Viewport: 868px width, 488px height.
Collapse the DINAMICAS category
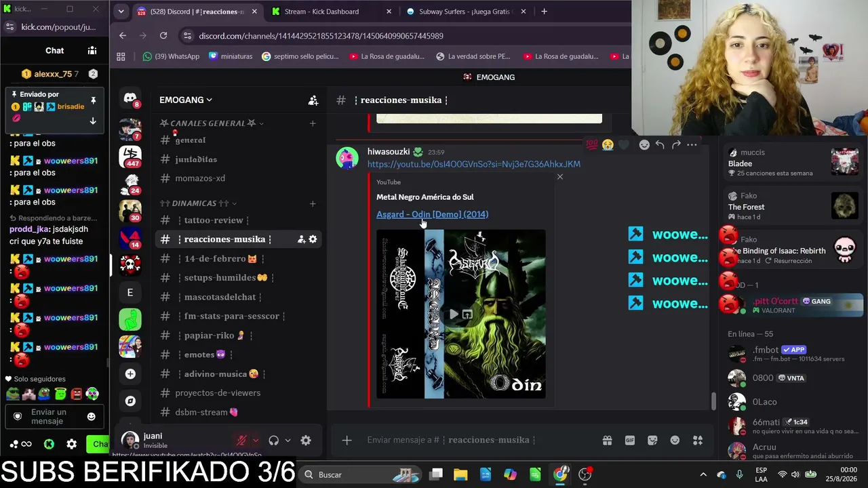(x=198, y=203)
